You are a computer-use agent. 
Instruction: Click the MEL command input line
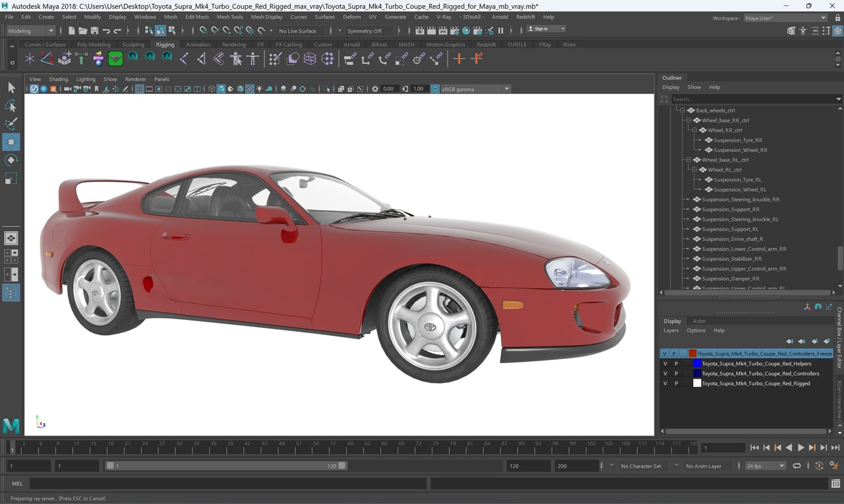(x=229, y=484)
